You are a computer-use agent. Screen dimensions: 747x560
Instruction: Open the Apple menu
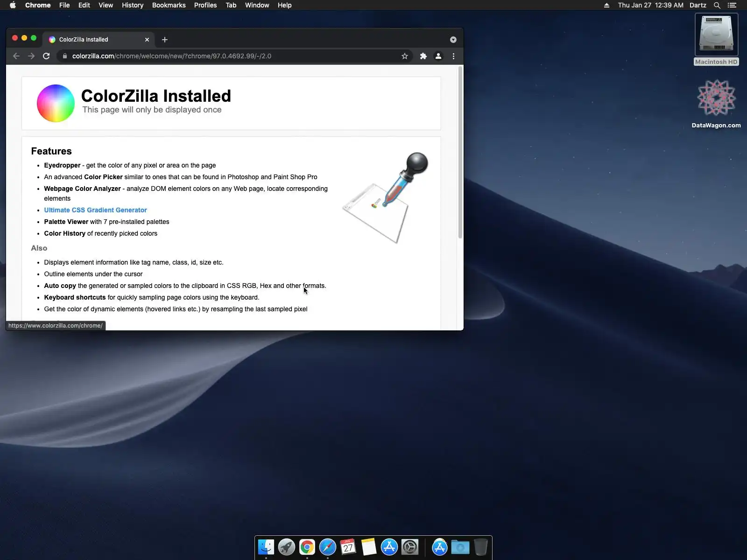[x=13, y=5]
